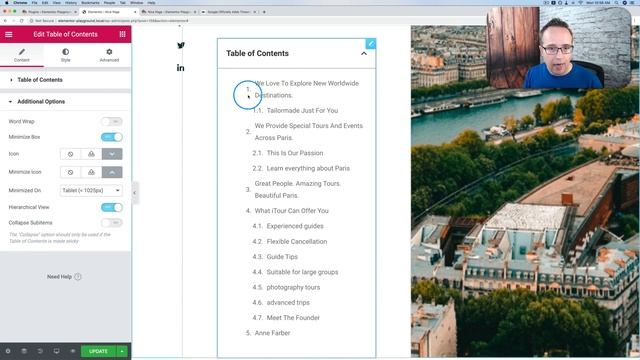Expand the Table of Contents section
Image resolution: width=640 pixels, height=360 pixels.
point(65,80)
